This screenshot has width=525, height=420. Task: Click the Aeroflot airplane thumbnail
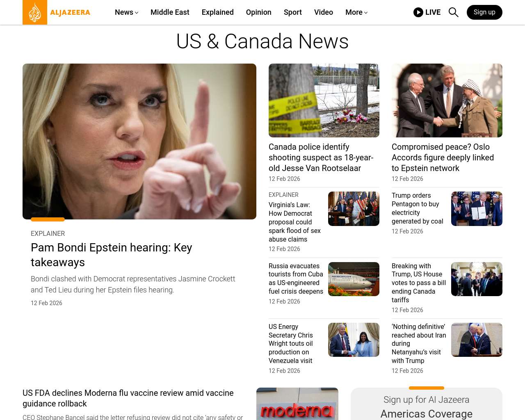point(354,279)
